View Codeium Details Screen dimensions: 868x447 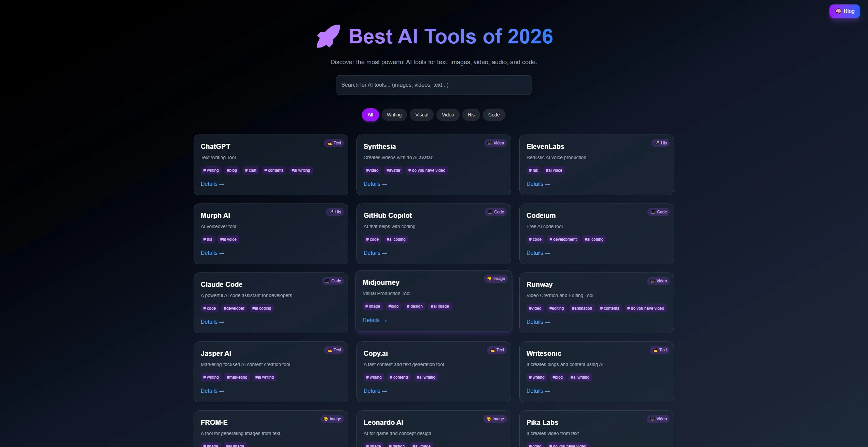(x=538, y=253)
